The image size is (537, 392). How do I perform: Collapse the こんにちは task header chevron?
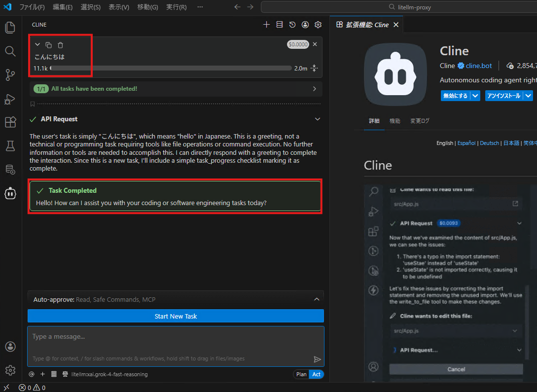37,44
